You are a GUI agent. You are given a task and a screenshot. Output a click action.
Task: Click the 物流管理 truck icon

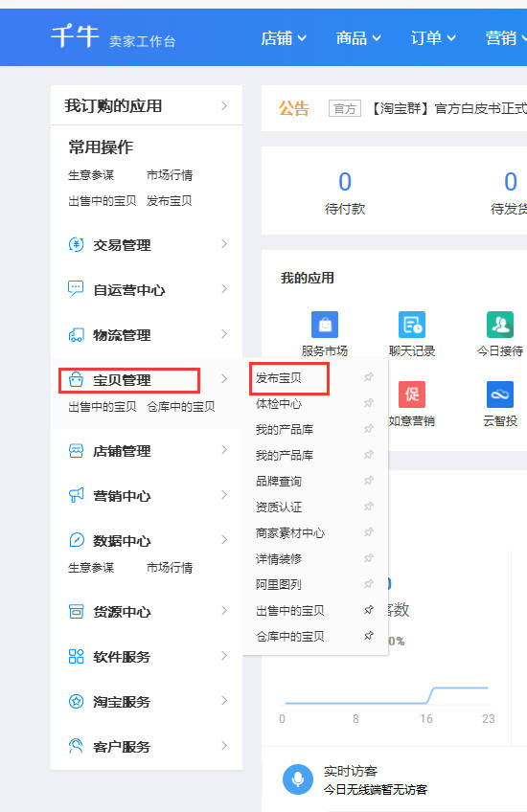pos(76,334)
